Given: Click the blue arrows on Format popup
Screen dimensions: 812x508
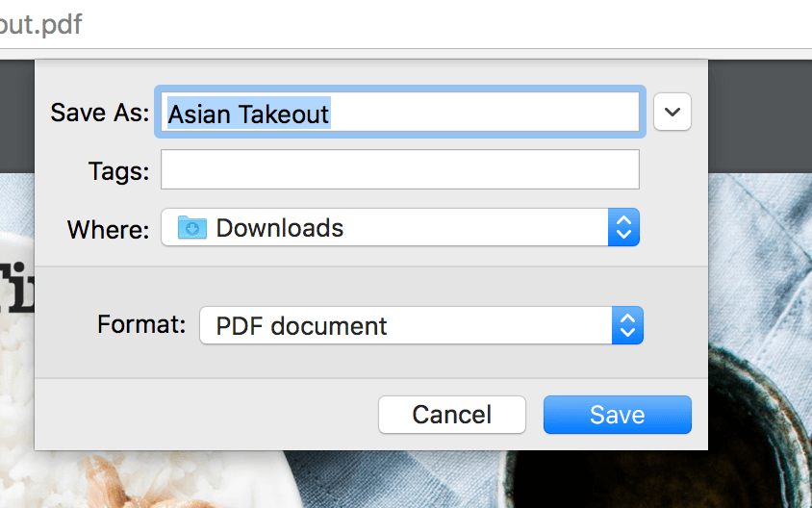Looking at the screenshot, I should point(627,325).
